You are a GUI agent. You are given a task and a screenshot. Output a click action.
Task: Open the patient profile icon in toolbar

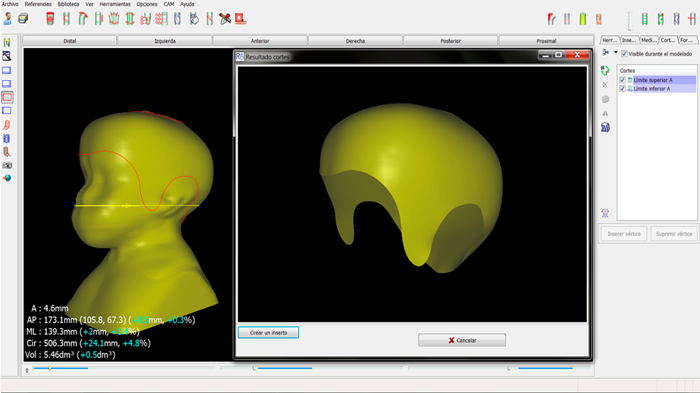point(8,18)
